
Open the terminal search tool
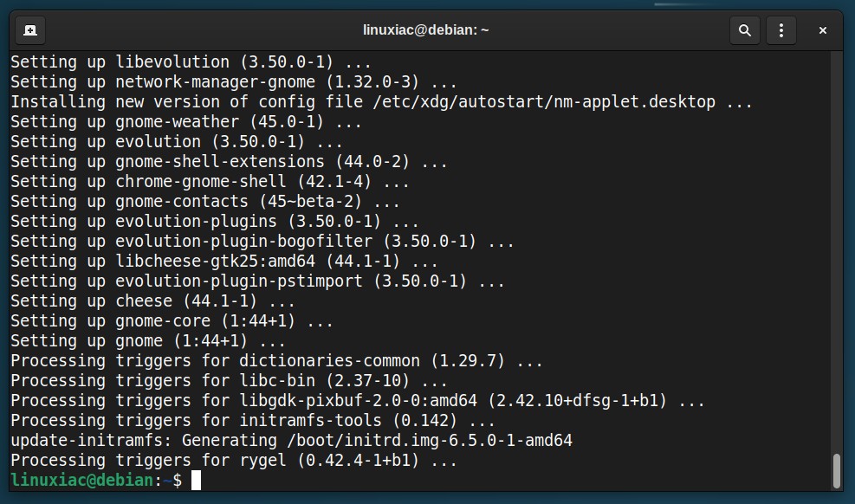(744, 30)
